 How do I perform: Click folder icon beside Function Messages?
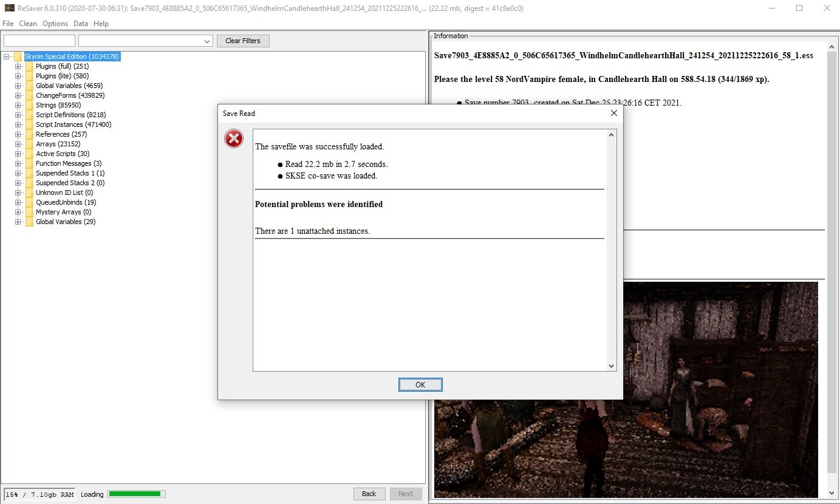click(29, 163)
